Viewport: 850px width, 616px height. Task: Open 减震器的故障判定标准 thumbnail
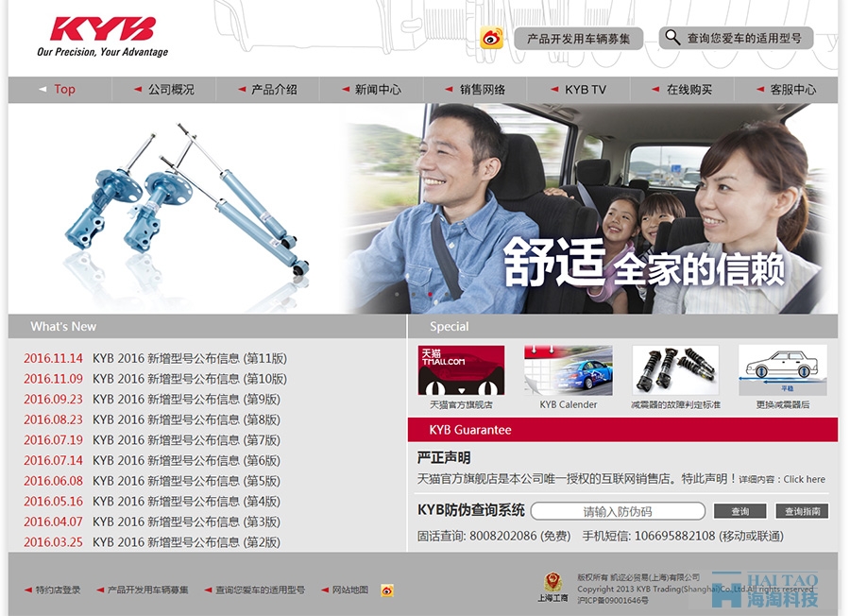tap(675, 370)
